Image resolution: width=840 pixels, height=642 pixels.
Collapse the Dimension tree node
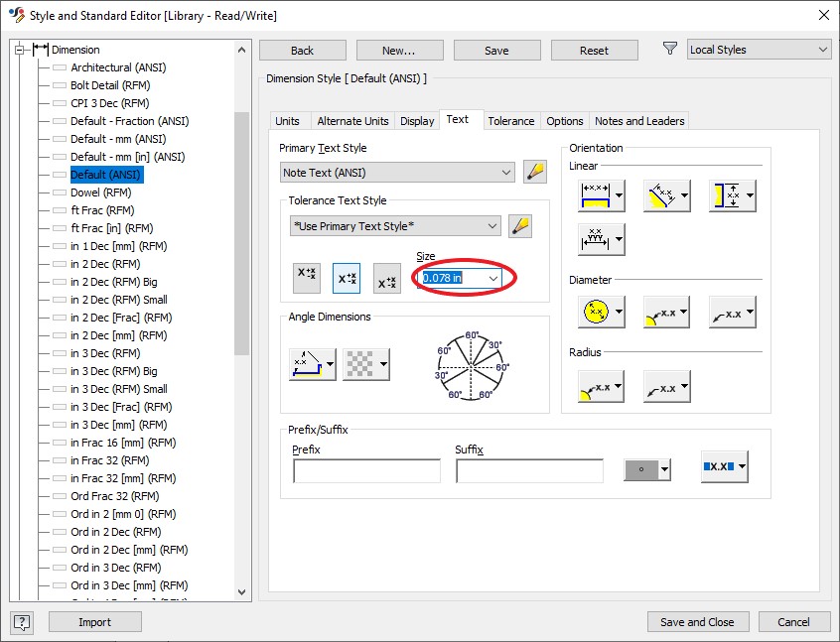point(20,50)
